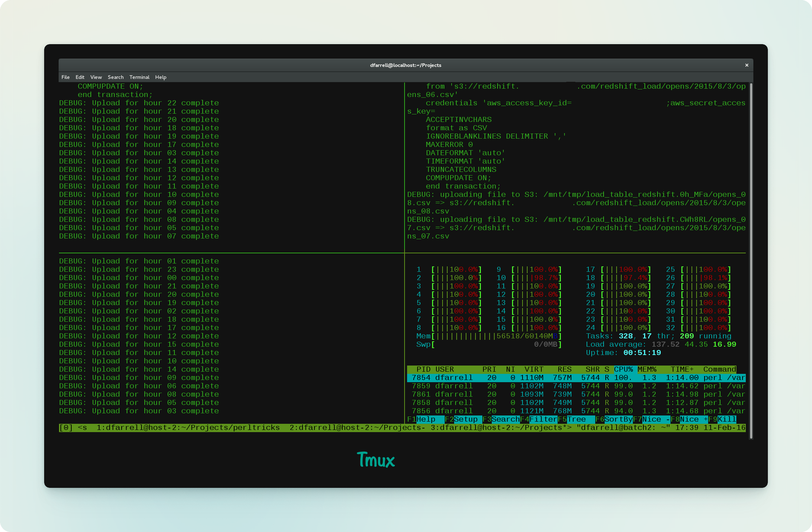
Task: Sort processes by the CPU% column header
Action: pyautogui.click(x=623, y=369)
